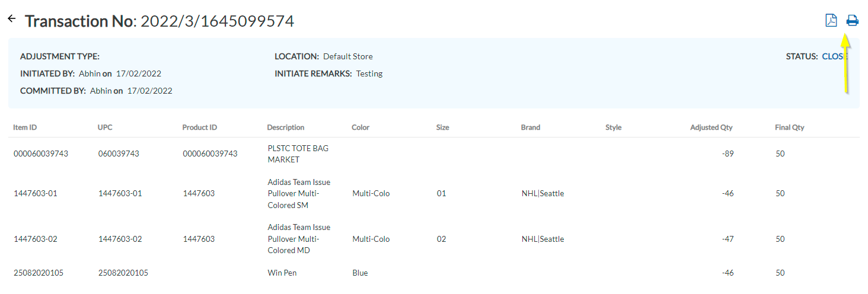Select item ID 000060039743 row
This screenshot has width=868, height=294.
41,154
